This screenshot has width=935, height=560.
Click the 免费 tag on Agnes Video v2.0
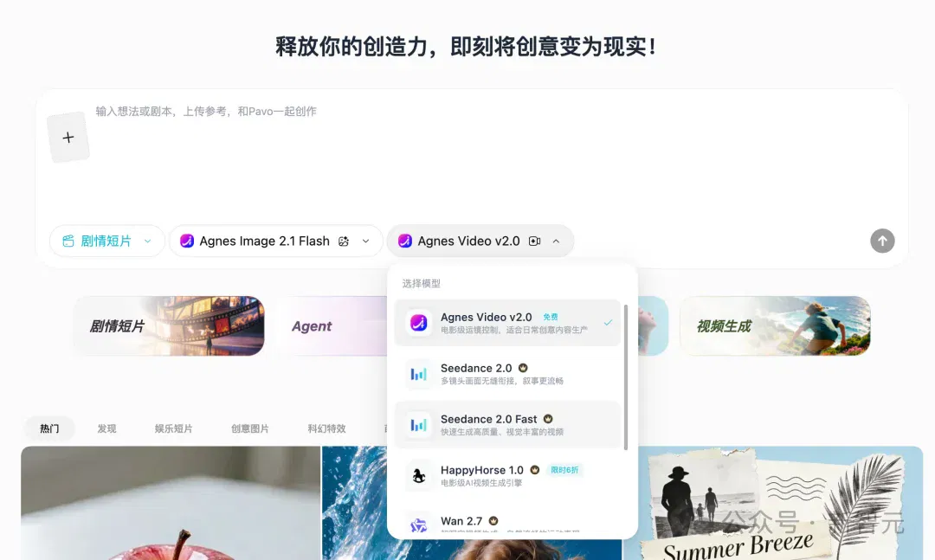pos(551,318)
